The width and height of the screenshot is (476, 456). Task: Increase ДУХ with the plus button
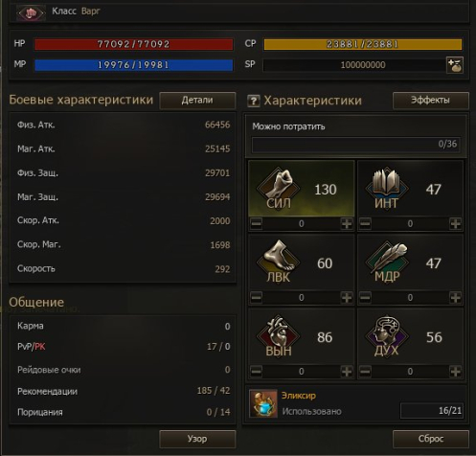click(456, 372)
